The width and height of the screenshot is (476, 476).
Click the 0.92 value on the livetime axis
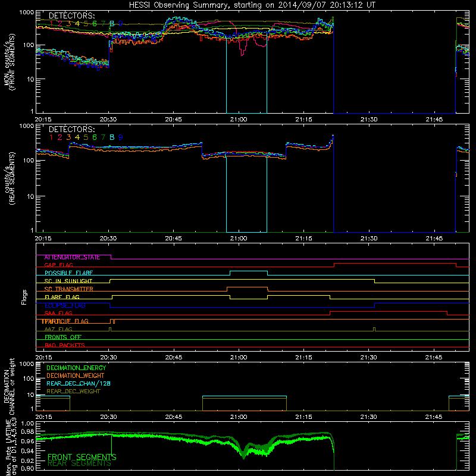pos(27,461)
